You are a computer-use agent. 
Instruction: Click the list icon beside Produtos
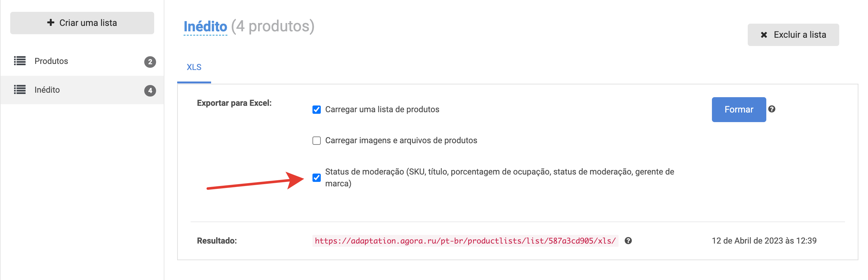pos(20,61)
